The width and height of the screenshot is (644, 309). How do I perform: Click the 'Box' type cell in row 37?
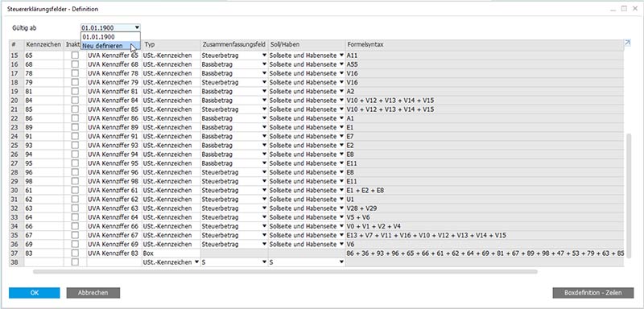[171, 253]
